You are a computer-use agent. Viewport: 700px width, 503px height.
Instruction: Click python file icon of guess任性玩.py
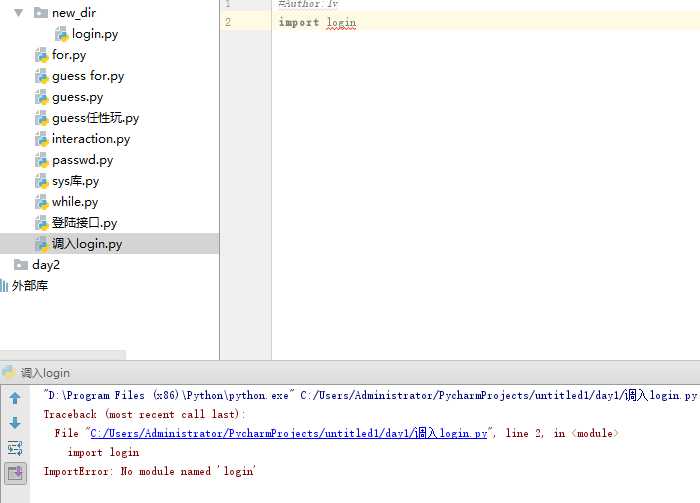42,118
